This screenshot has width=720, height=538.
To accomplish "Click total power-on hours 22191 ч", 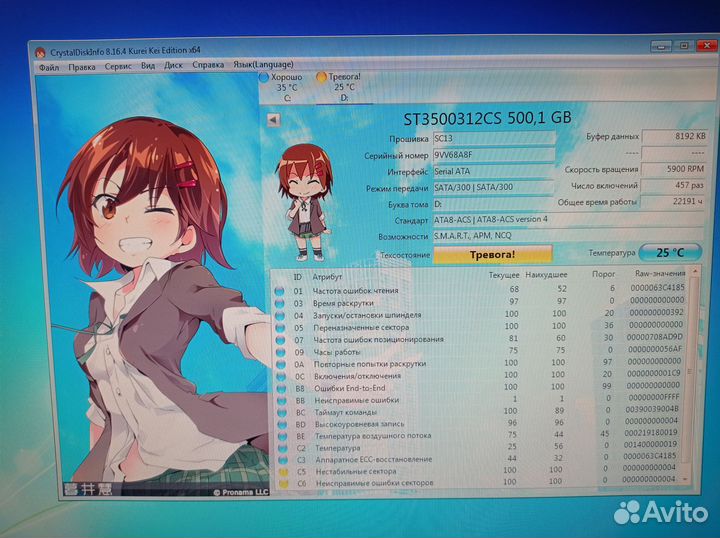I will [x=673, y=201].
